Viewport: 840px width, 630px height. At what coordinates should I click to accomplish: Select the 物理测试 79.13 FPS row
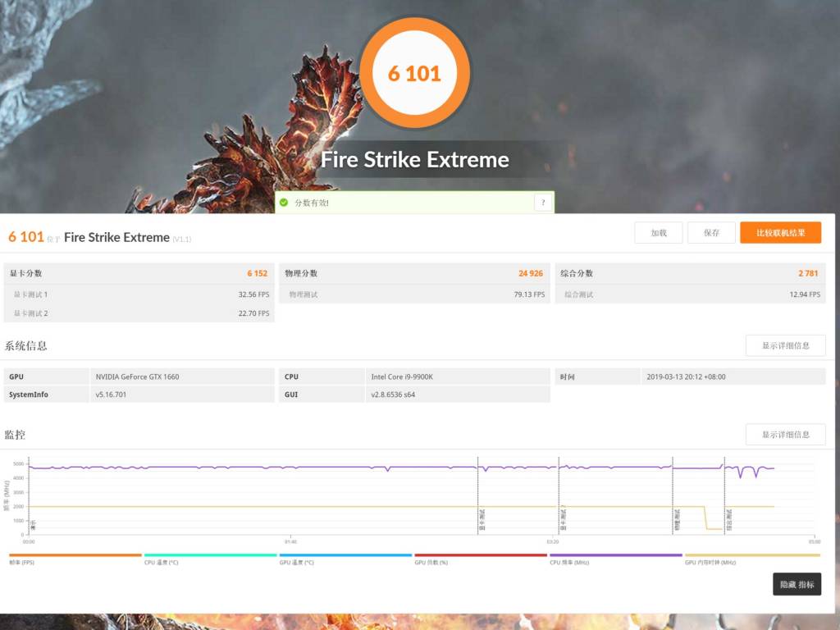(414, 294)
